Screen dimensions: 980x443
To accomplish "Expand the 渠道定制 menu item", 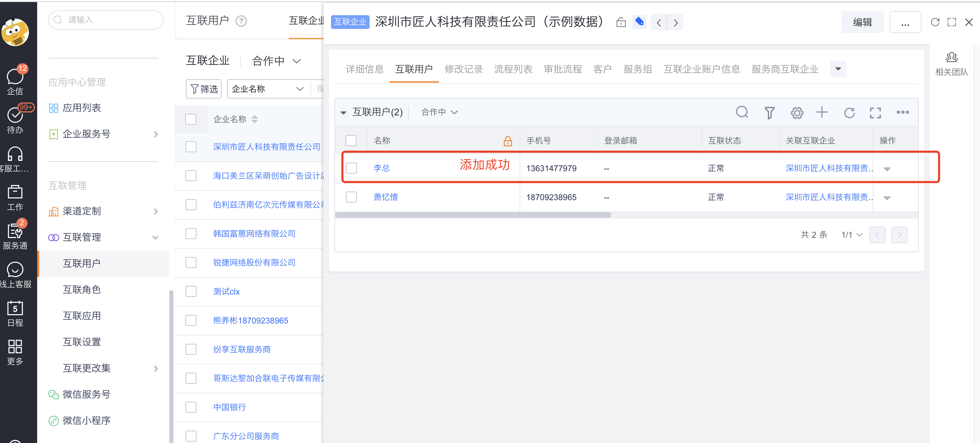I will [x=155, y=212].
